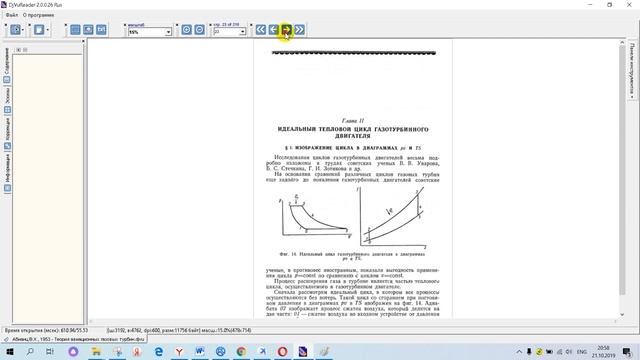Image resolution: width=640 pixels, height=360 pixels.
Task: Click the vertical scrollbar of the document view
Action: click(x=622, y=171)
